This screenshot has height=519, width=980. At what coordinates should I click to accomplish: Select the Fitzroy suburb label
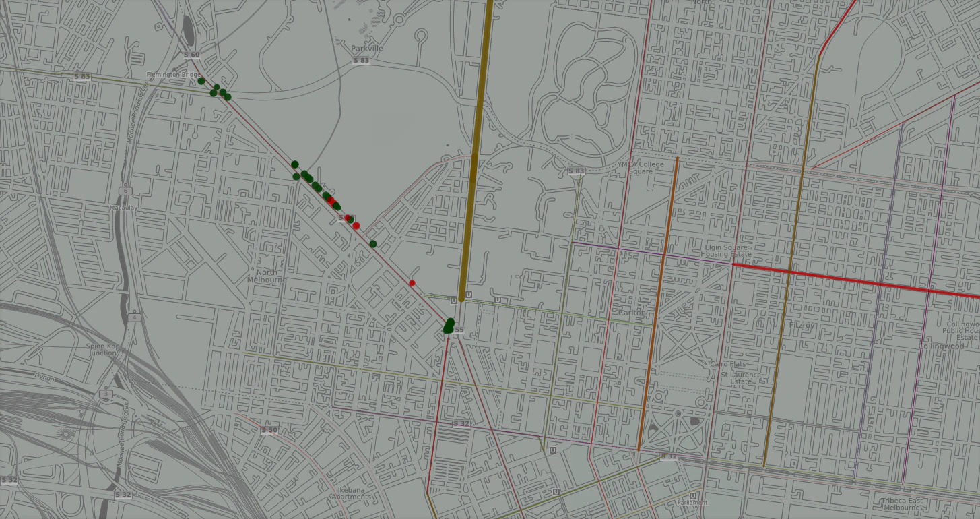(x=802, y=325)
